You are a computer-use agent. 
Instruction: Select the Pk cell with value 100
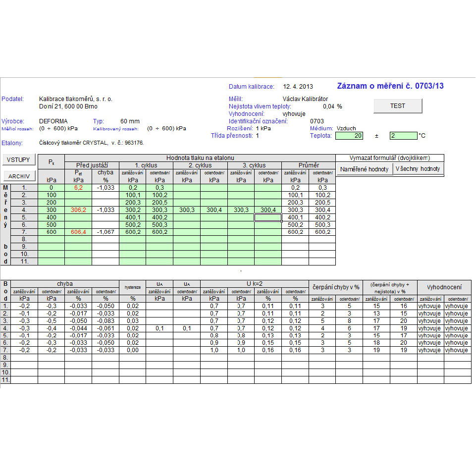pos(52,195)
